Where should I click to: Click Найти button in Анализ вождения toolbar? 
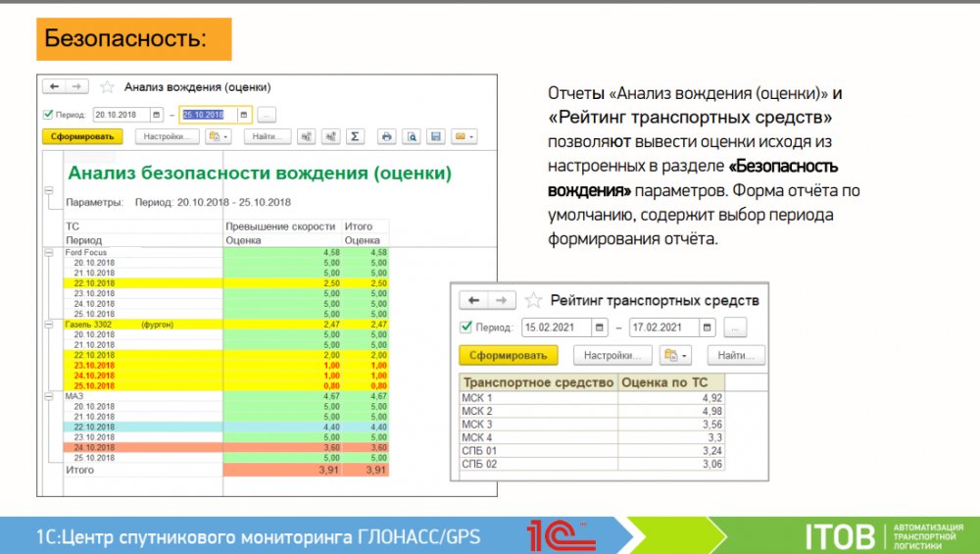click(267, 137)
